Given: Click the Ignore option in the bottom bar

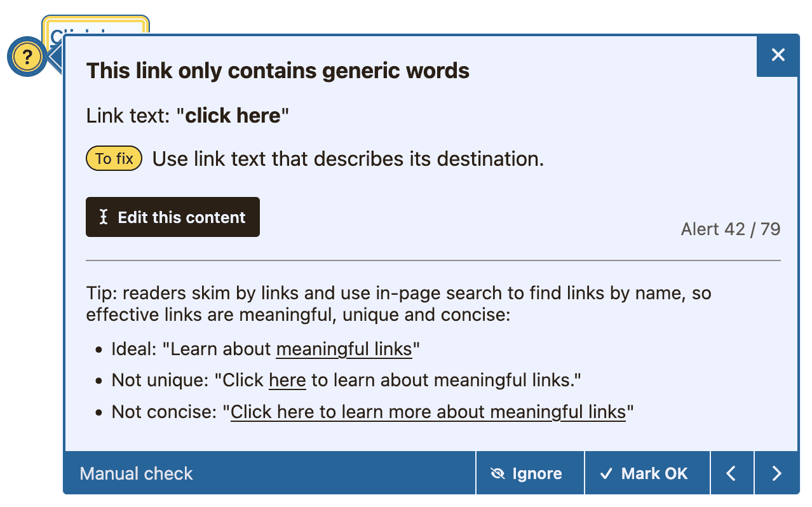Looking at the screenshot, I should tap(529, 473).
